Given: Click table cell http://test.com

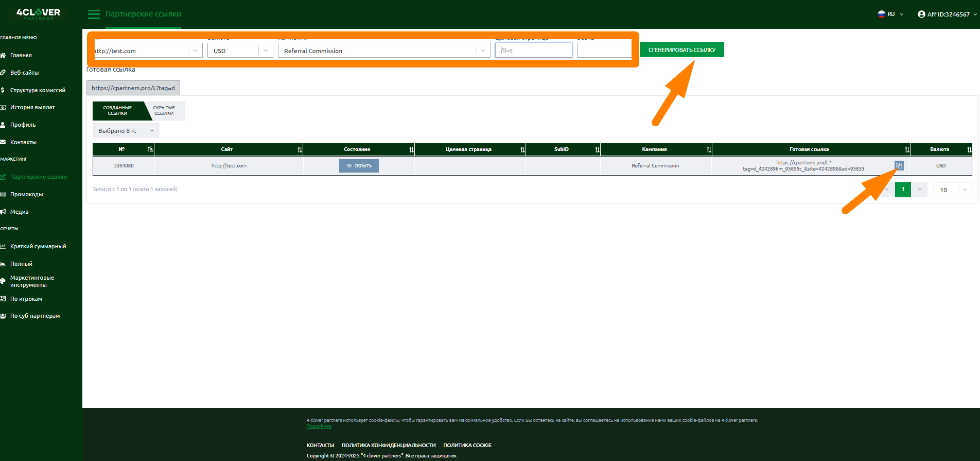Looking at the screenshot, I should tap(229, 166).
